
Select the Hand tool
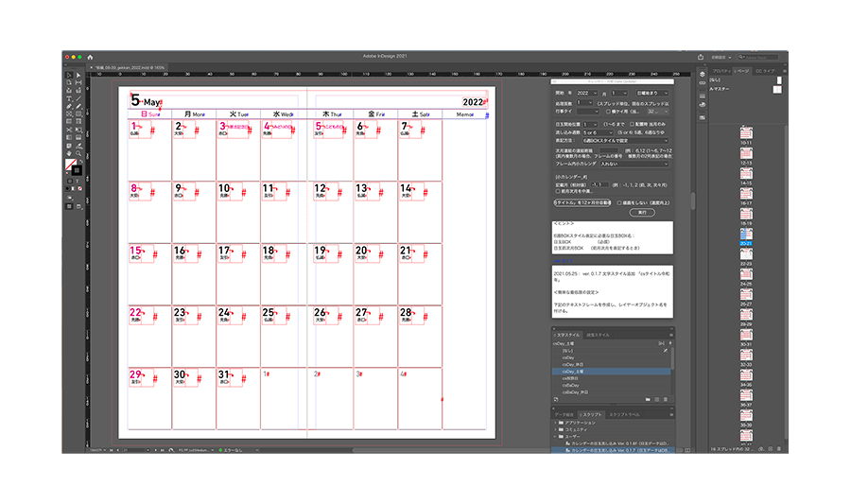(x=69, y=153)
